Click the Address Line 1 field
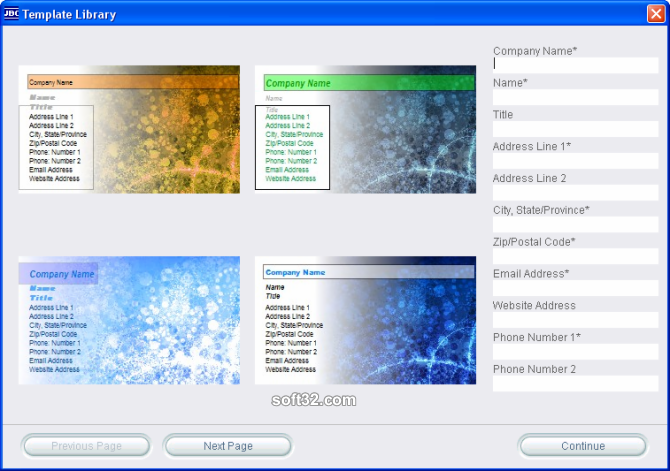This screenshot has height=471, width=670. [576, 161]
